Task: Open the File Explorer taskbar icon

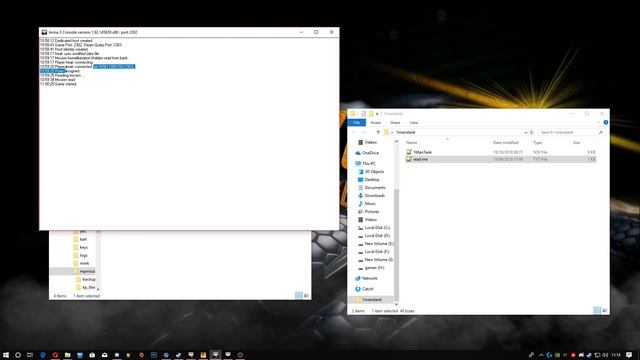Action: click(67, 355)
